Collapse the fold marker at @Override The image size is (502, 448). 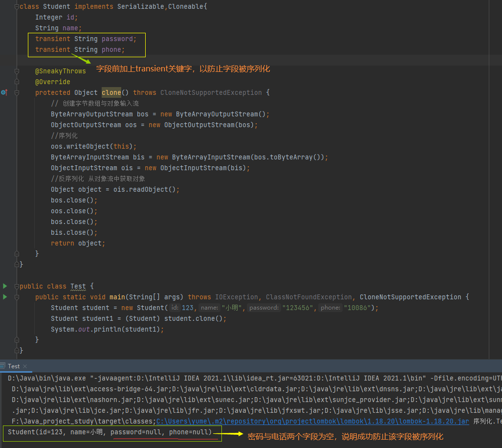click(x=17, y=82)
